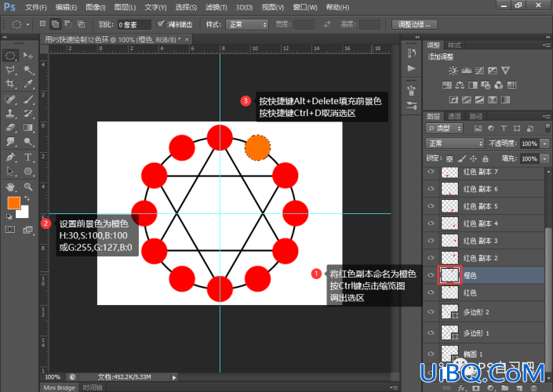Select the Elliptical Marquee tool
This screenshot has height=392, width=553.
click(10, 56)
